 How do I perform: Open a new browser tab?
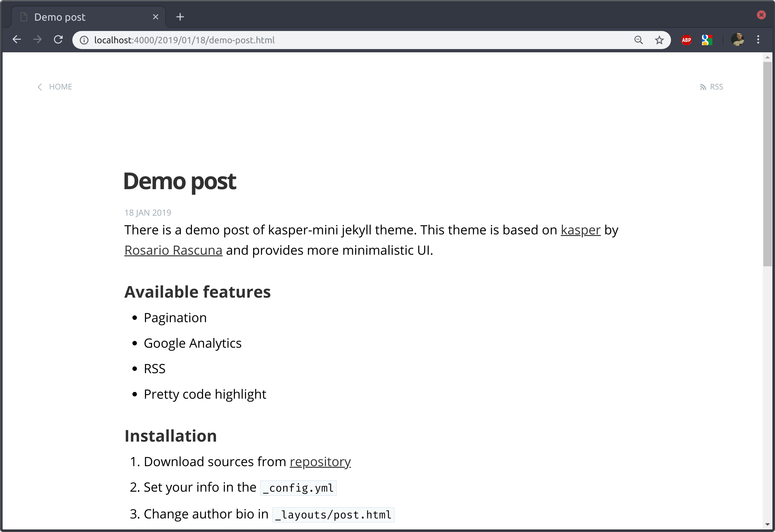point(180,17)
